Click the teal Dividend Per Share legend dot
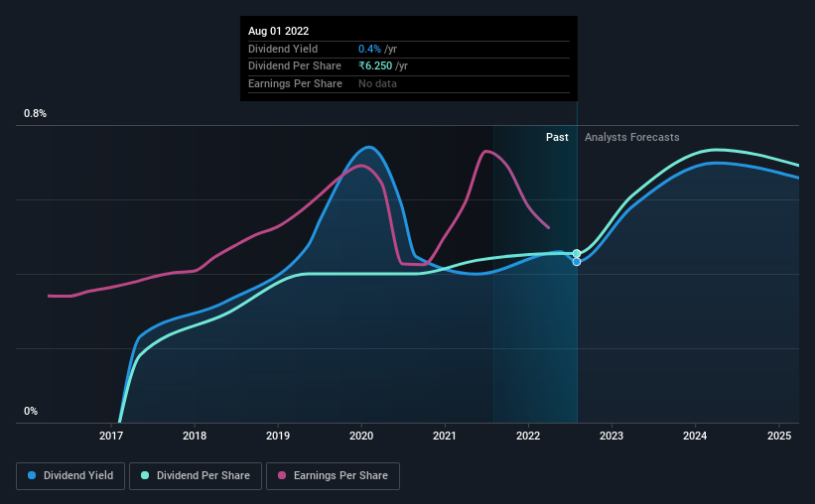This screenshot has width=815, height=504. [x=145, y=475]
